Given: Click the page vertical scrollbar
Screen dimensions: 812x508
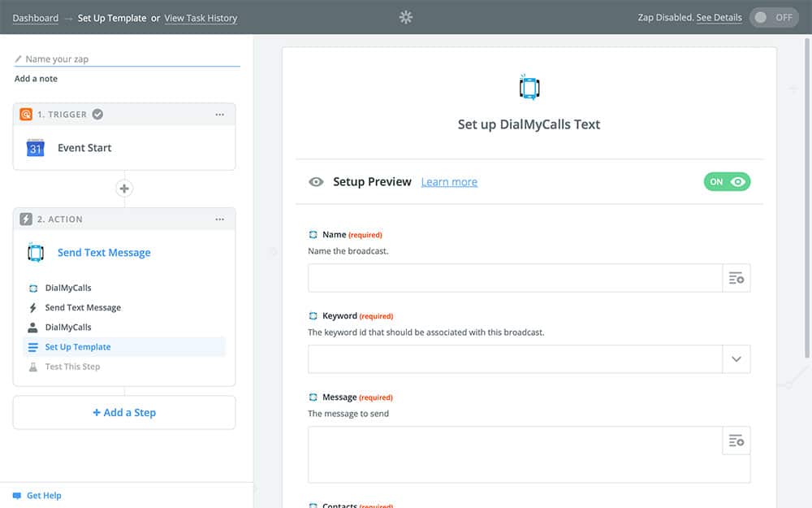Looking at the screenshot, I should (x=807, y=203).
